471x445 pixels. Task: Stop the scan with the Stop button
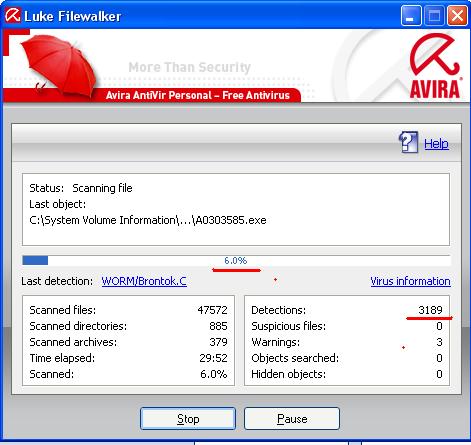point(188,419)
